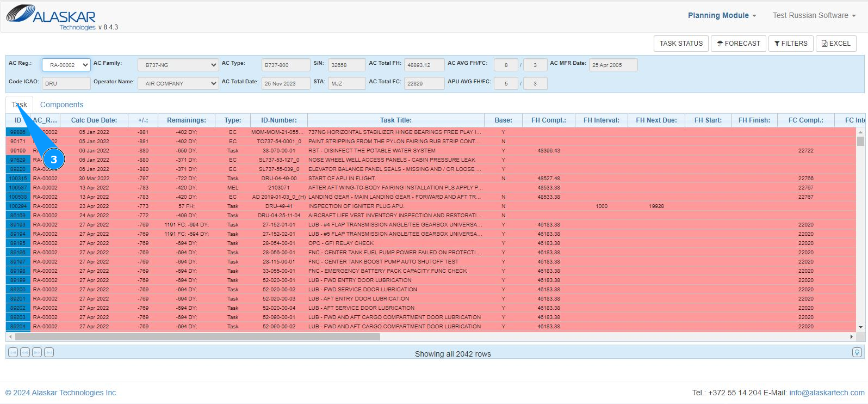Go to the first page of rows
868x404 pixels.
tap(13, 352)
